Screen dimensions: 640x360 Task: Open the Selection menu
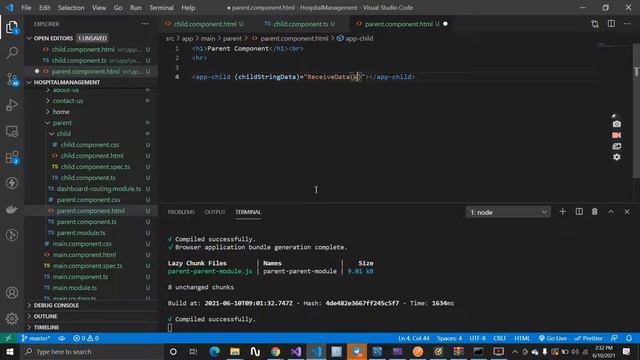point(71,7)
